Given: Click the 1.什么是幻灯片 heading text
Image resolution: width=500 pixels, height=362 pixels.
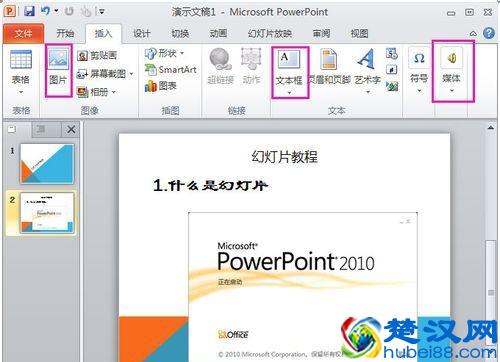Looking at the screenshot, I should point(210,185).
